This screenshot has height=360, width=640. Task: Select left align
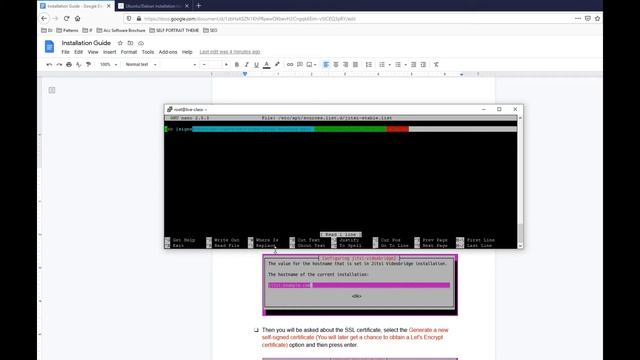pos(326,64)
